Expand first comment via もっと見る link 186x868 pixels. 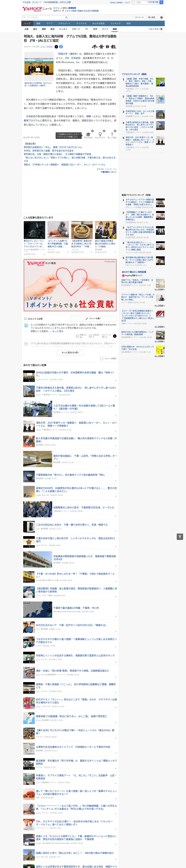click(58, 331)
